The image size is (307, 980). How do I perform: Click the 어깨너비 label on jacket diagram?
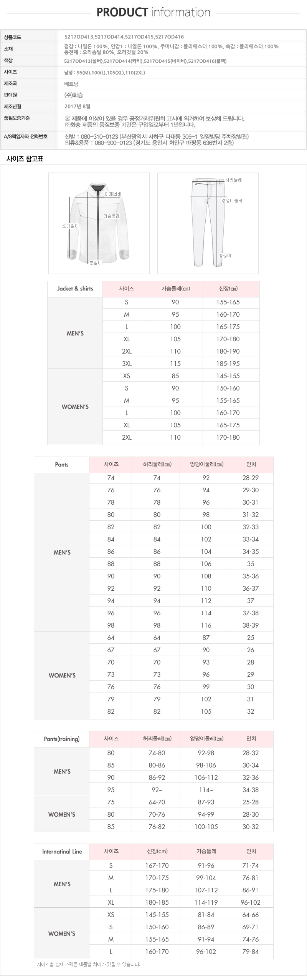click(x=113, y=194)
